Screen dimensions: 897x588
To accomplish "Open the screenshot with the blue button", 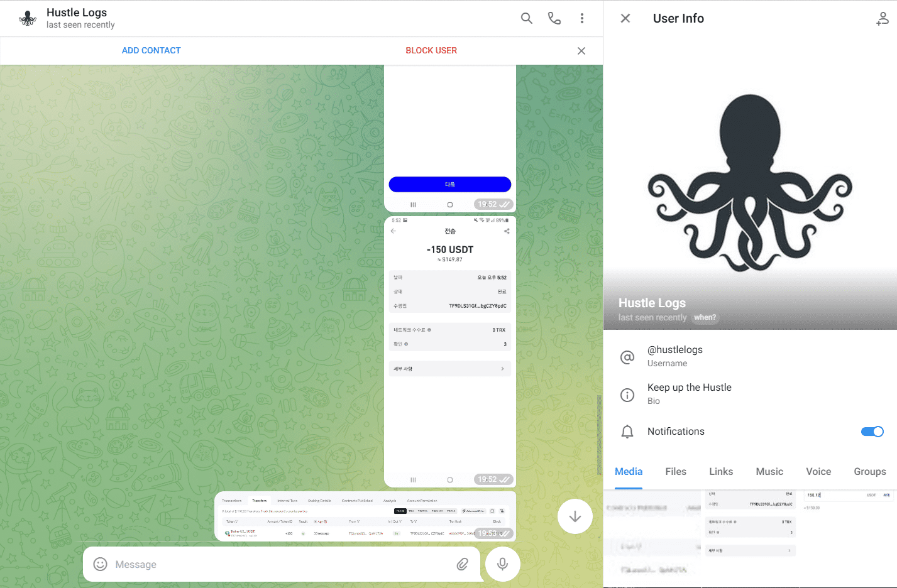I will [x=450, y=138].
